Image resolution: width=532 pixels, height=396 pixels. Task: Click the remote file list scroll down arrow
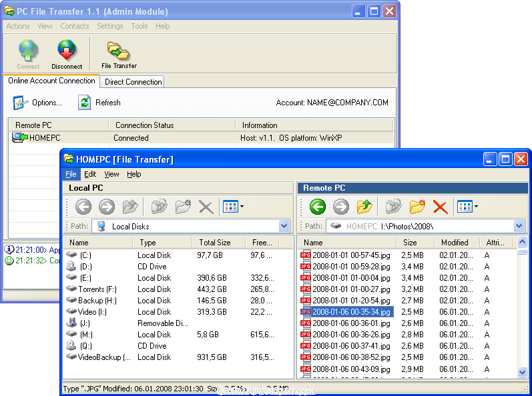point(522,372)
